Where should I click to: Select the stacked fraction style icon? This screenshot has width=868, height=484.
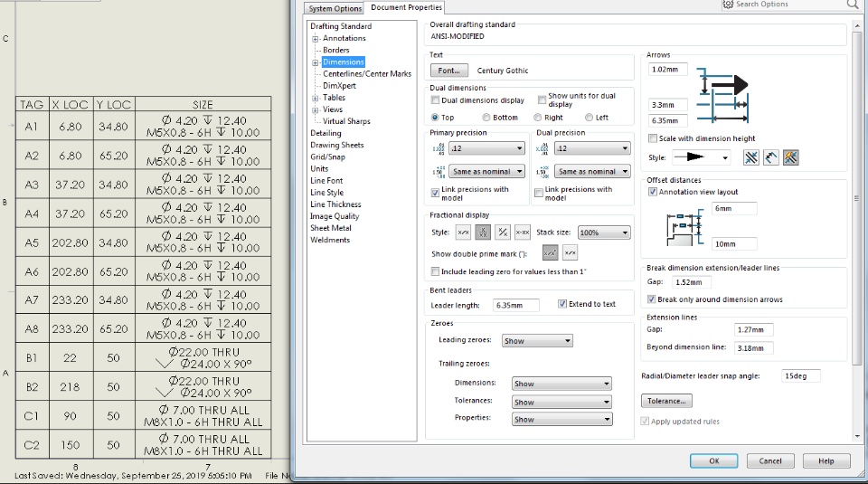[x=483, y=233]
